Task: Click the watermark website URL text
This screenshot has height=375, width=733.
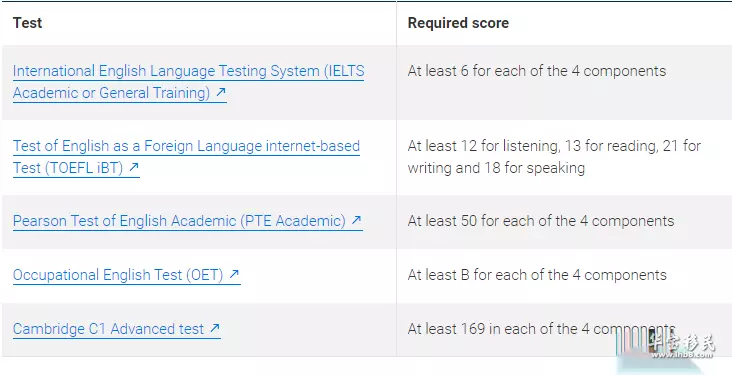Action: tap(682, 355)
